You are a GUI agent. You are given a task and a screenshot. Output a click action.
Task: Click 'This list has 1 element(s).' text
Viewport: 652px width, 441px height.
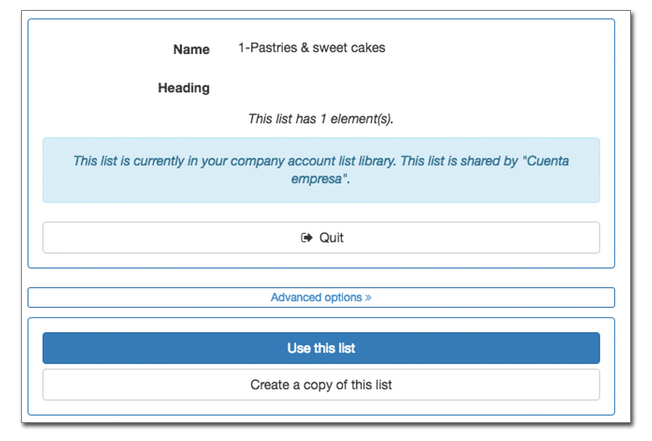pos(321,119)
